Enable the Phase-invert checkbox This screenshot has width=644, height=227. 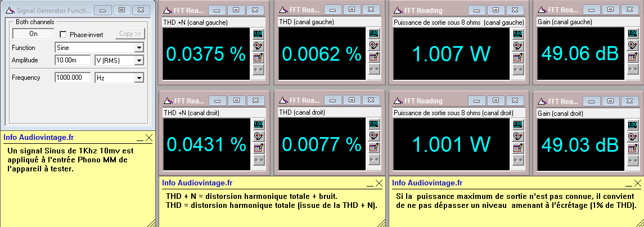pyautogui.click(x=63, y=34)
